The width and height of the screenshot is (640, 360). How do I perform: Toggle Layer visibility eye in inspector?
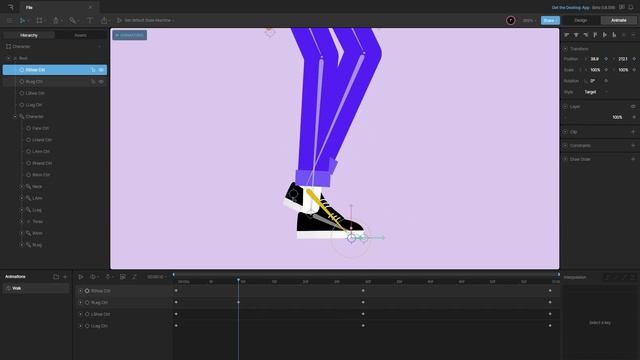[633, 107]
